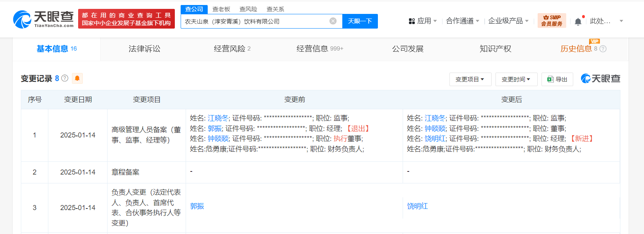Expand the 变更项目 filter dropdown
The height and width of the screenshot is (234, 644).
[x=470, y=79]
